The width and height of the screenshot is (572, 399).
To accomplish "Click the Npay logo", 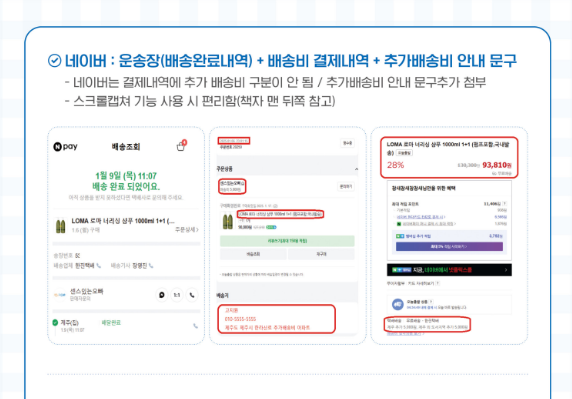I will pyautogui.click(x=65, y=147).
